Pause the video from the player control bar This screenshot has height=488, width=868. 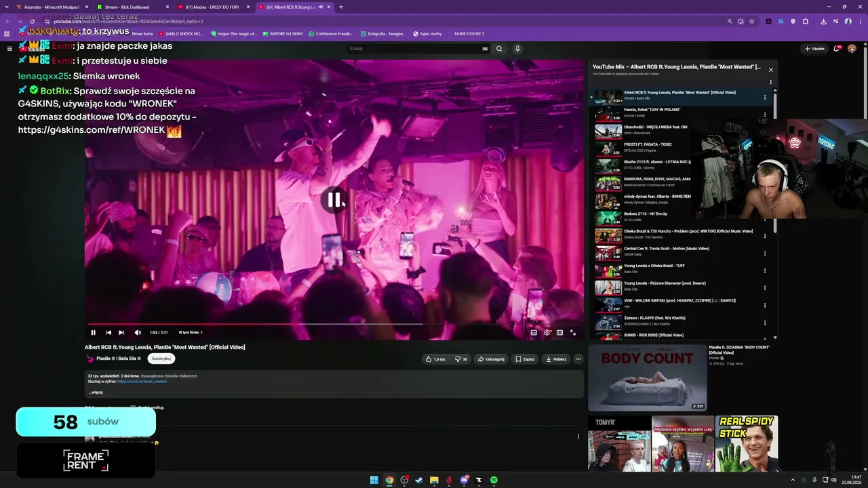(x=94, y=333)
